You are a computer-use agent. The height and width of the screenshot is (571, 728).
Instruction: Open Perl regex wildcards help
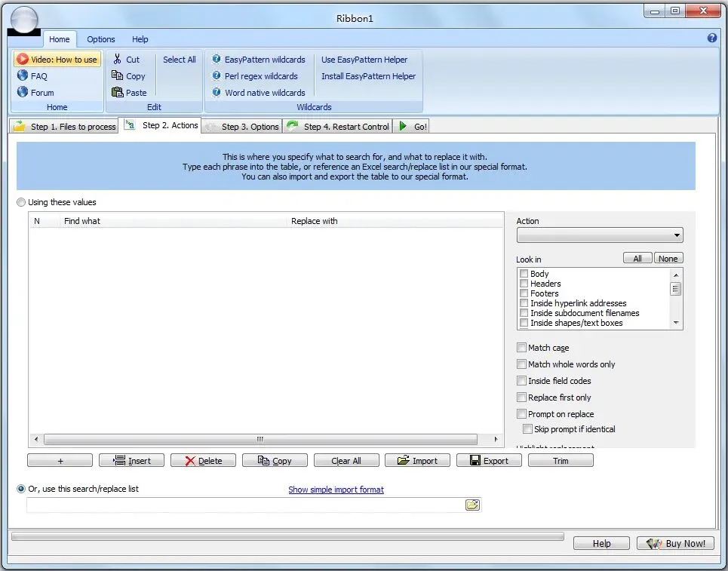255,75
